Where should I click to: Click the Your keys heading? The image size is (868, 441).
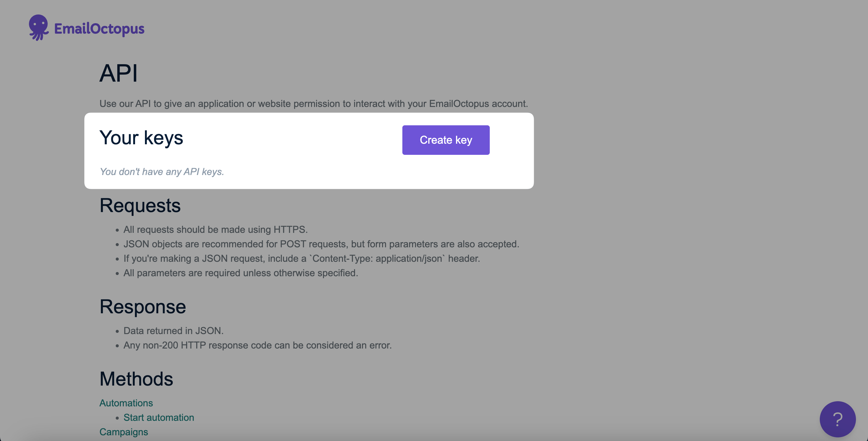coord(141,138)
